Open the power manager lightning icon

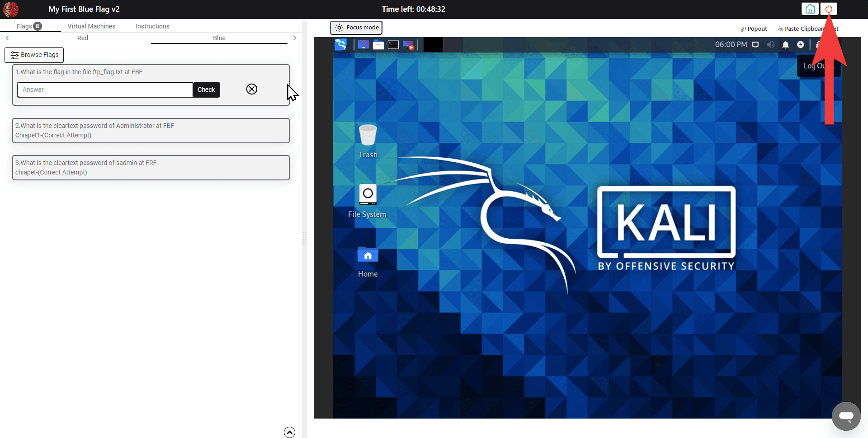[x=801, y=45]
